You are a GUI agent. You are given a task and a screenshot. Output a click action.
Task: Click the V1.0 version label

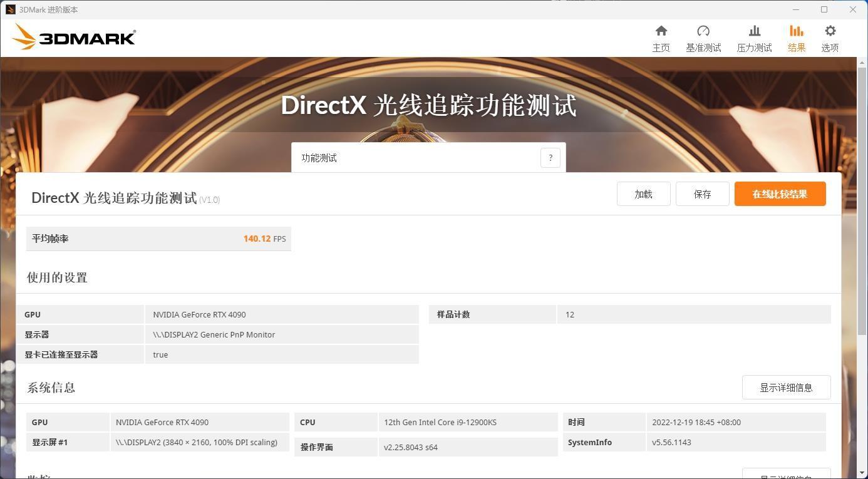[209, 200]
